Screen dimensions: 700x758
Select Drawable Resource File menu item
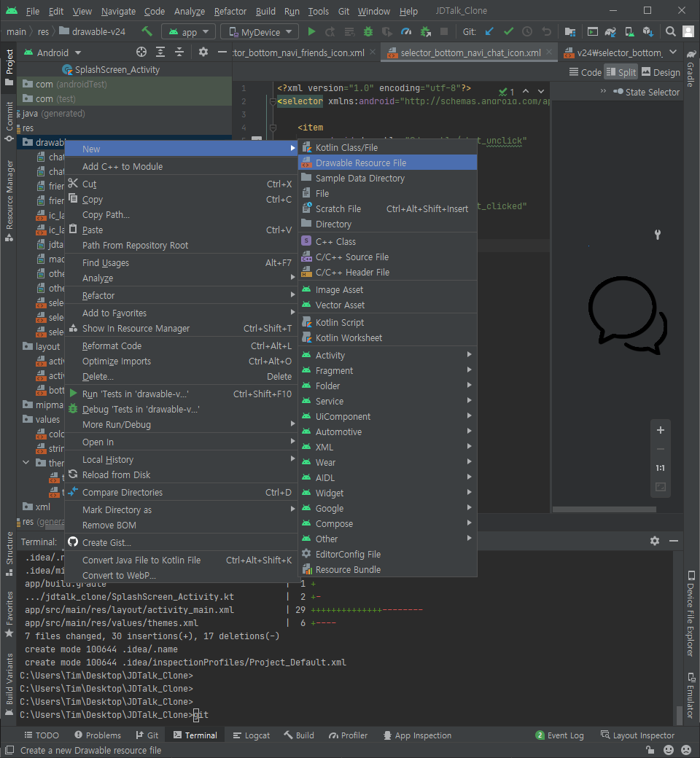click(387, 163)
